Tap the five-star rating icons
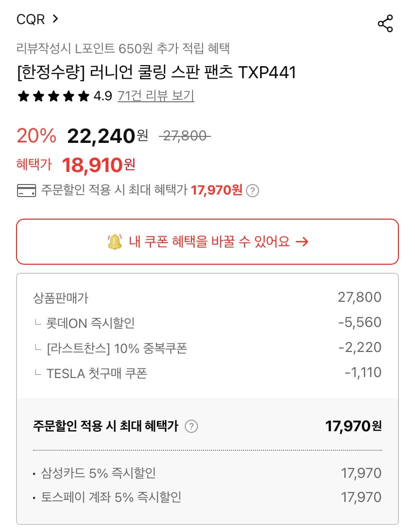This screenshot has width=415, height=532. tap(53, 96)
